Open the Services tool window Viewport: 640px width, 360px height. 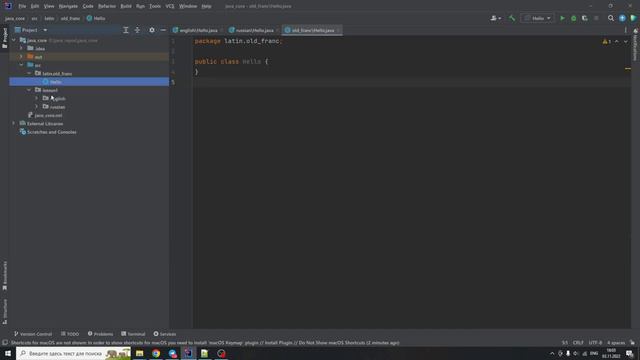click(x=165, y=334)
